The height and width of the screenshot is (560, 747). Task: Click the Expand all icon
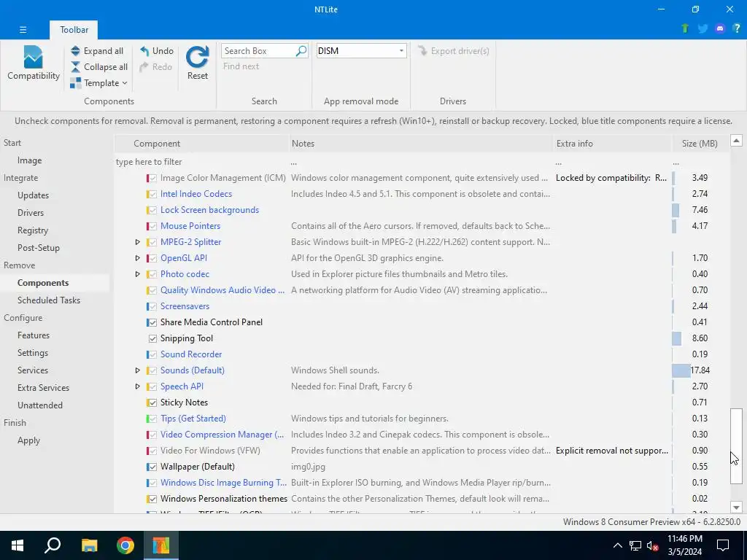(x=75, y=51)
